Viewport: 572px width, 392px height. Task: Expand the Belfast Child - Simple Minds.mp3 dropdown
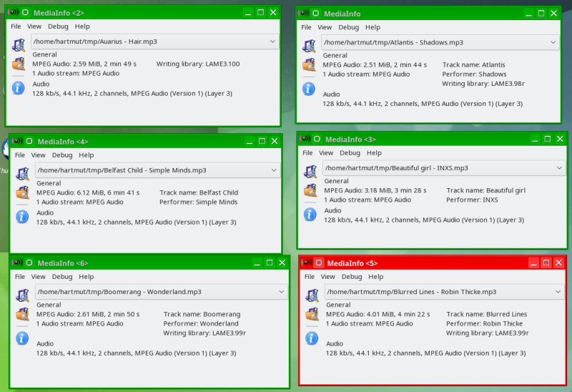click(274, 170)
